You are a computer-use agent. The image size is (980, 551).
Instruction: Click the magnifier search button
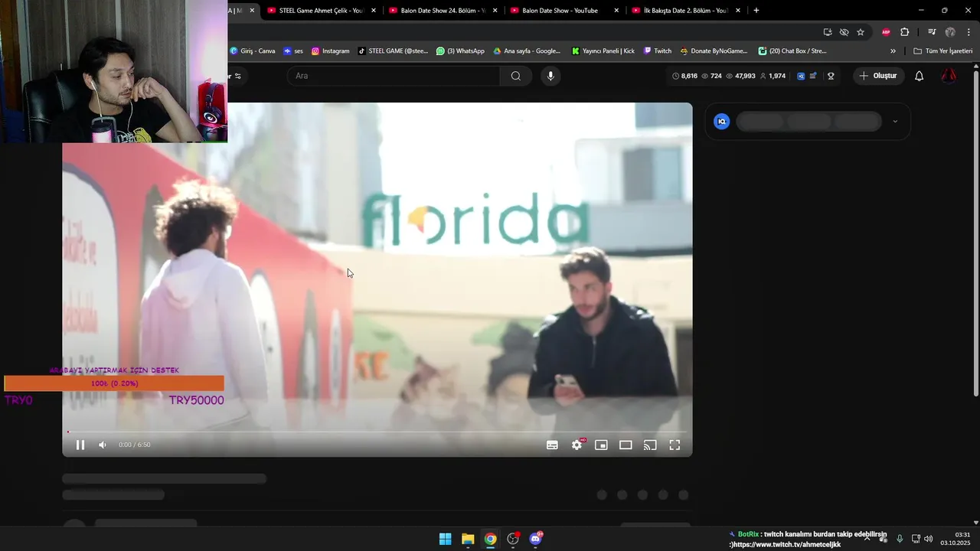[x=516, y=76]
